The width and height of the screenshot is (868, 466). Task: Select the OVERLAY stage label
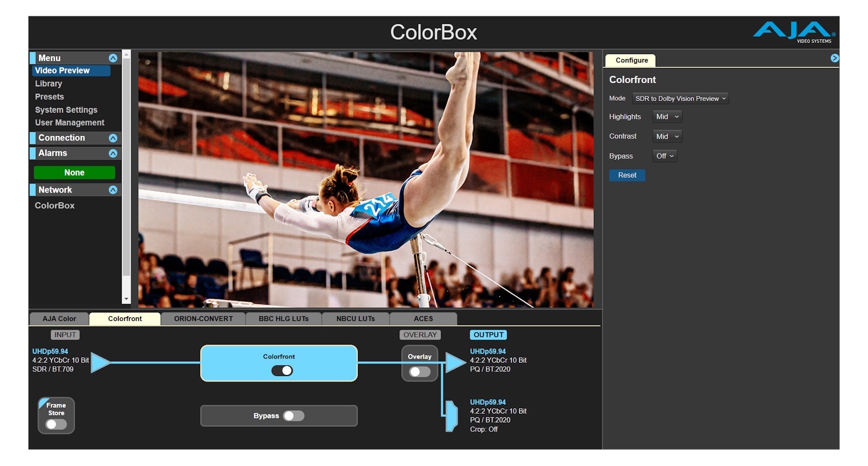(x=420, y=335)
